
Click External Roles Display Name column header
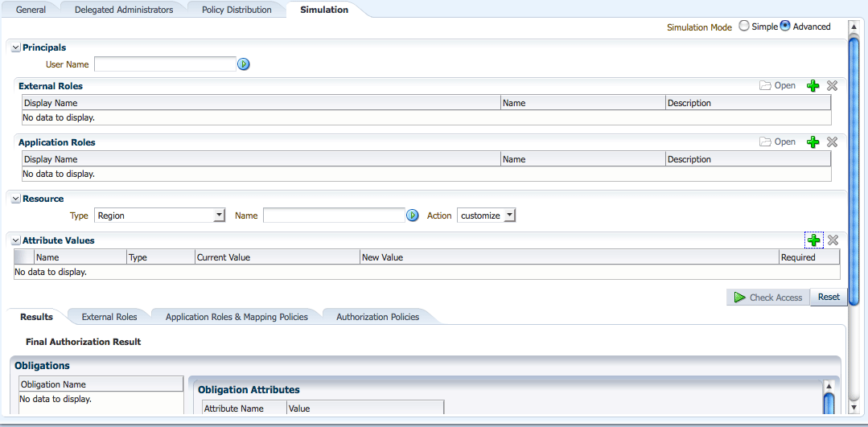pos(261,103)
